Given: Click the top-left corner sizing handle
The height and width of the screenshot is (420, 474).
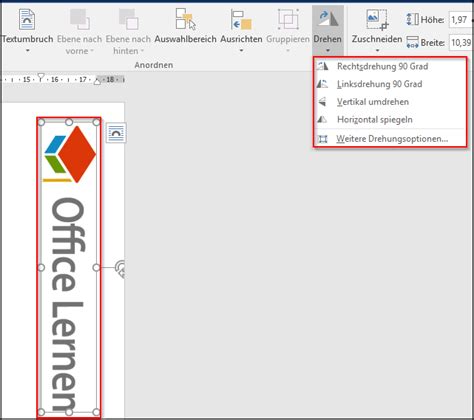Looking at the screenshot, I should click(41, 122).
